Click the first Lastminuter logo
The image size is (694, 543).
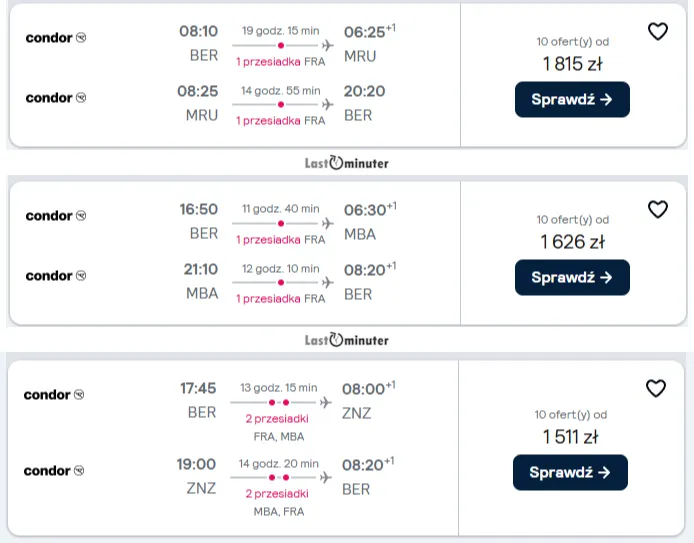click(347, 162)
